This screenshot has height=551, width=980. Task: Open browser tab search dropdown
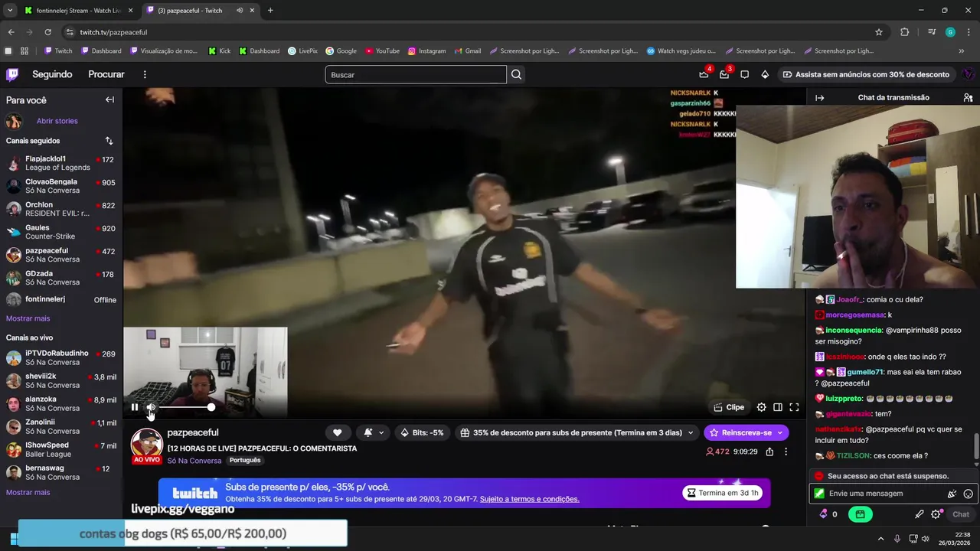point(10,11)
